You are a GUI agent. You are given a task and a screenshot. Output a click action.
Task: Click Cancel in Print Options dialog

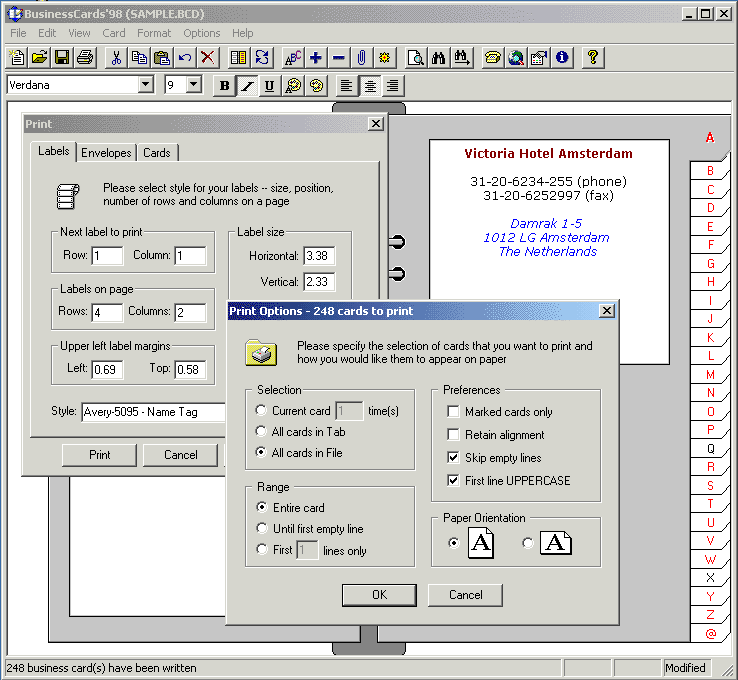coord(465,595)
